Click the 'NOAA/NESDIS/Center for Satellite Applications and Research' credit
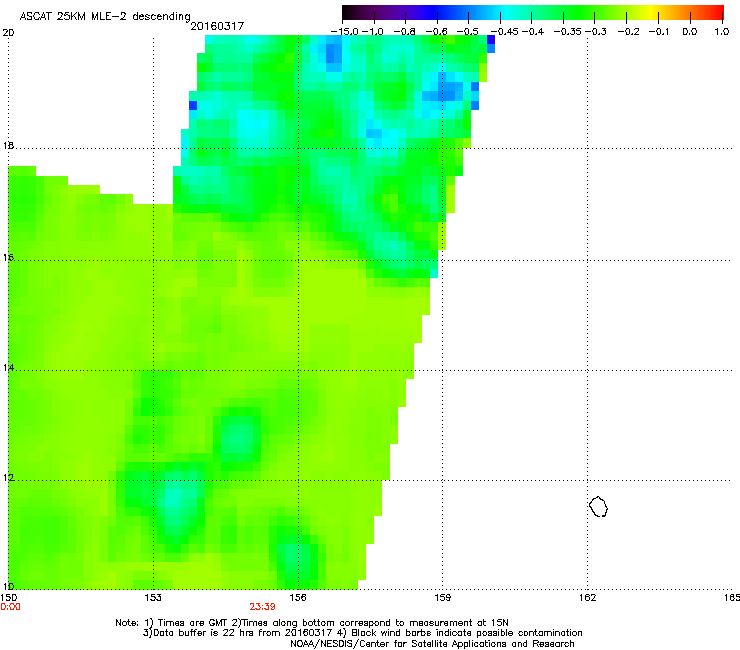Screen dimensions: 740x650 (432, 643)
